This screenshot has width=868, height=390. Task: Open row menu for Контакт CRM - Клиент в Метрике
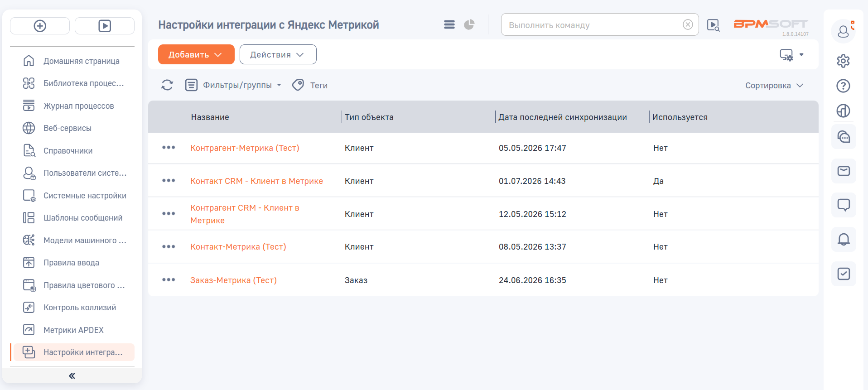[x=169, y=180]
